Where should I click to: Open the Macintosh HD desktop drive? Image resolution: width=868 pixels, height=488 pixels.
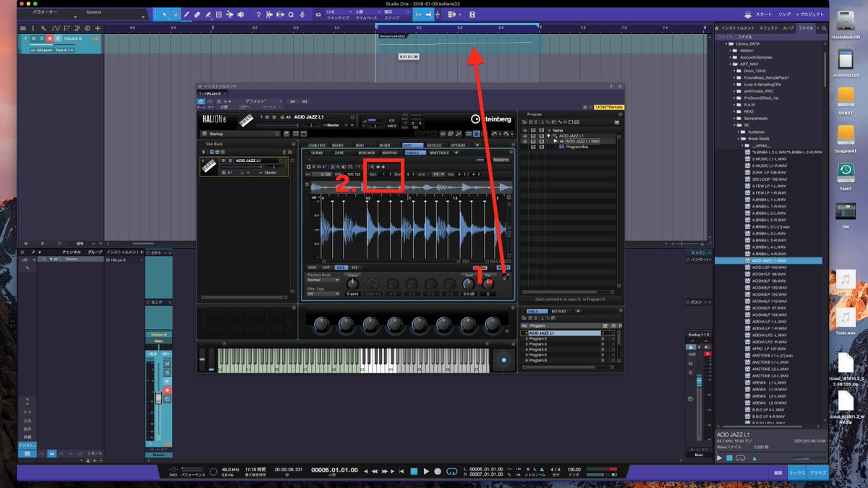[845, 22]
